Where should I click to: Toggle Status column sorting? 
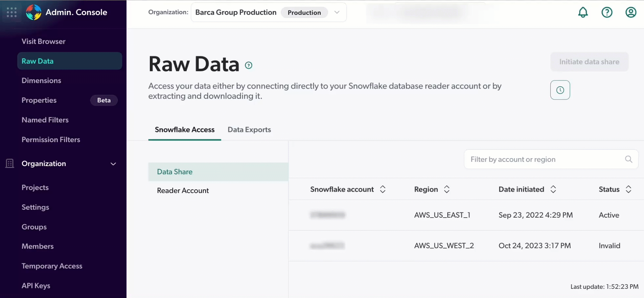(x=629, y=189)
